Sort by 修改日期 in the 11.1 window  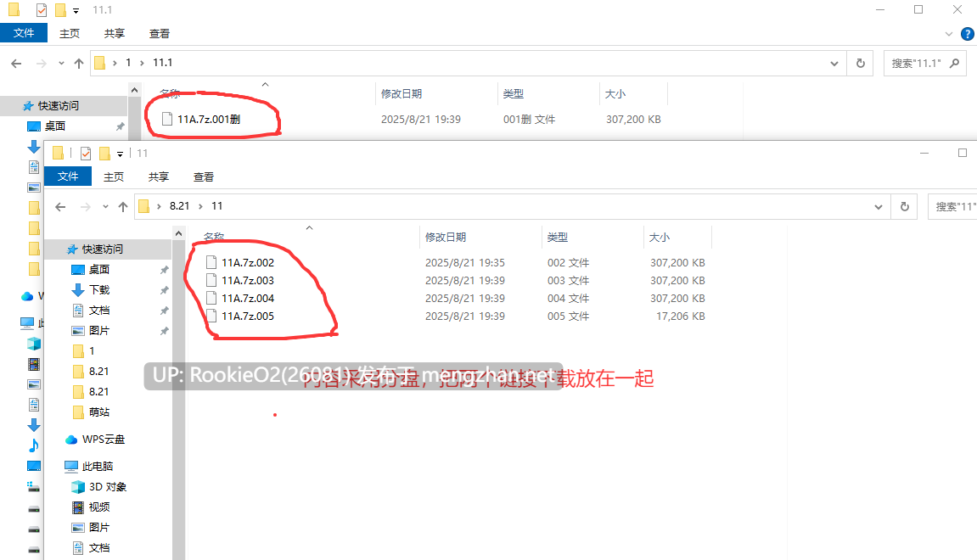[401, 94]
